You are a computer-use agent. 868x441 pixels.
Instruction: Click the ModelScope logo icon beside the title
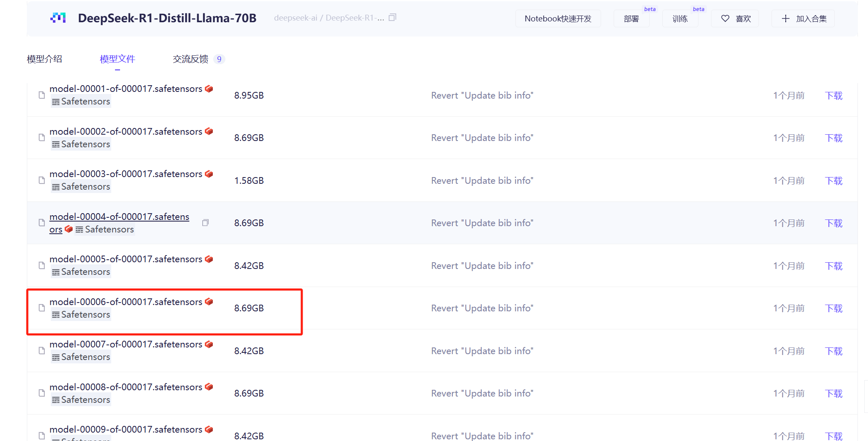pyautogui.click(x=58, y=18)
